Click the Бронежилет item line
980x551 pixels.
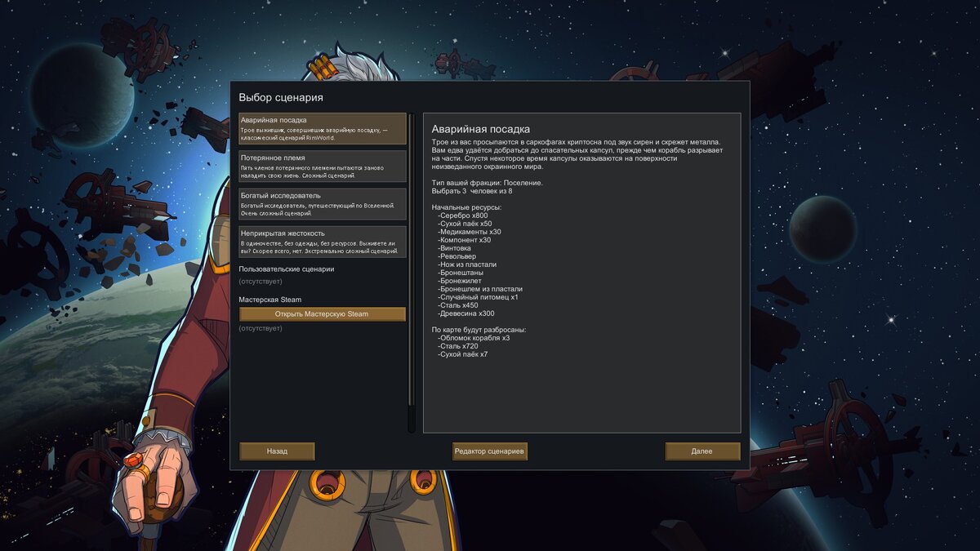pyautogui.click(x=461, y=281)
